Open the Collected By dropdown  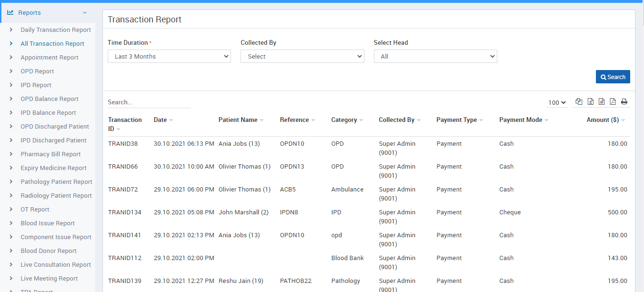click(302, 56)
